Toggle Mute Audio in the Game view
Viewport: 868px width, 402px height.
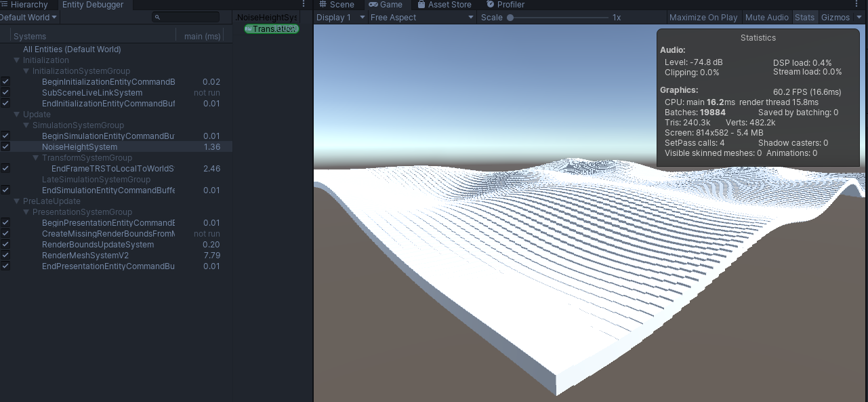(x=766, y=17)
